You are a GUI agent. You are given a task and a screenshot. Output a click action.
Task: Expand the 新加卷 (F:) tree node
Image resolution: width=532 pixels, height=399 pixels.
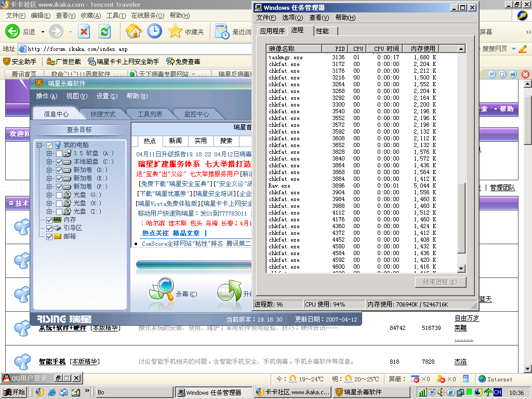coord(49,187)
